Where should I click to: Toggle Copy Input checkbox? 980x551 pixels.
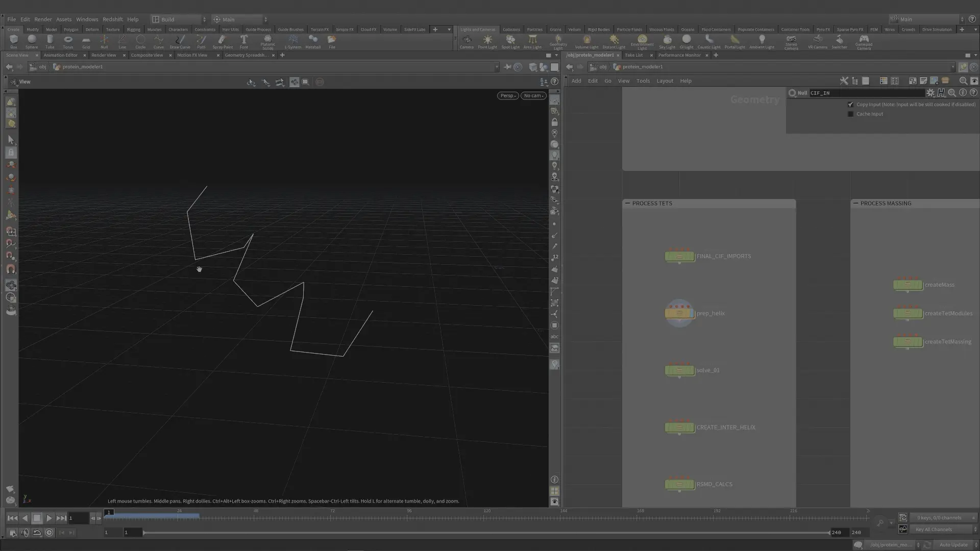850,105
